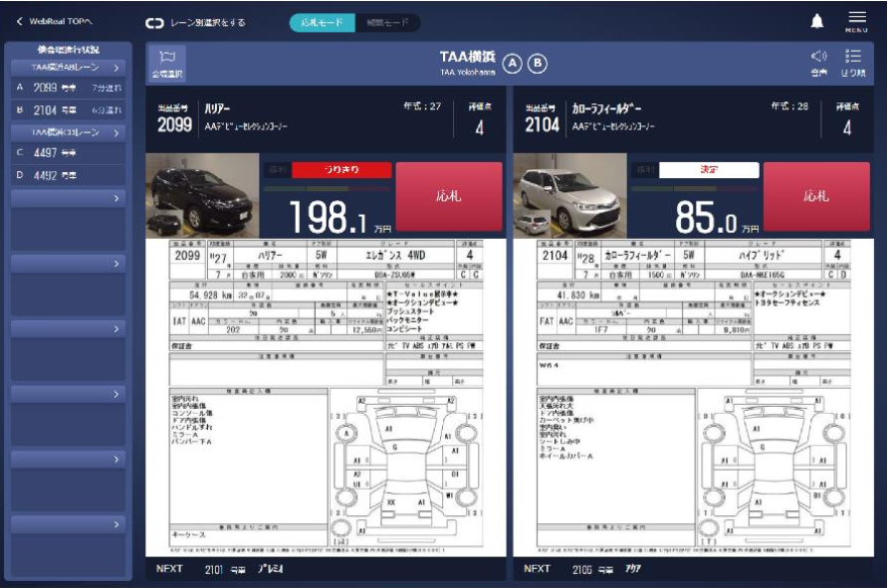Screen dimensions: 888x588
Task: Go back to WebReal TOP
Action: 59,21
